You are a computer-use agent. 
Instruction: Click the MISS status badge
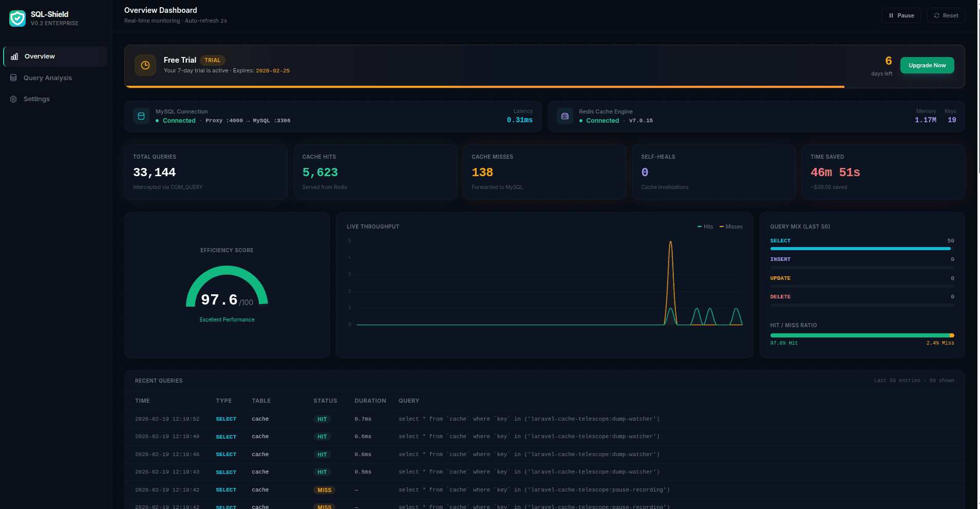click(324, 490)
